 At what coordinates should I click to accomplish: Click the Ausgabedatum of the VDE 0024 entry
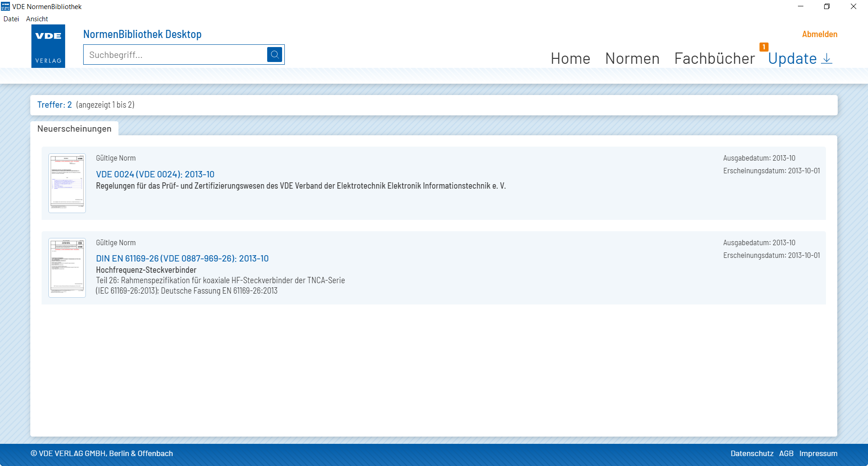click(759, 158)
